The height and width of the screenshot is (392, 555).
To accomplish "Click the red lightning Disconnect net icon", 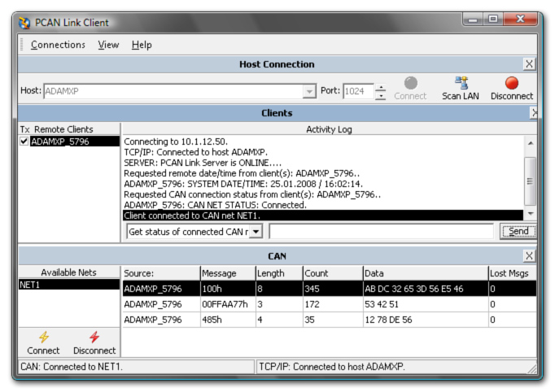I will (94, 337).
